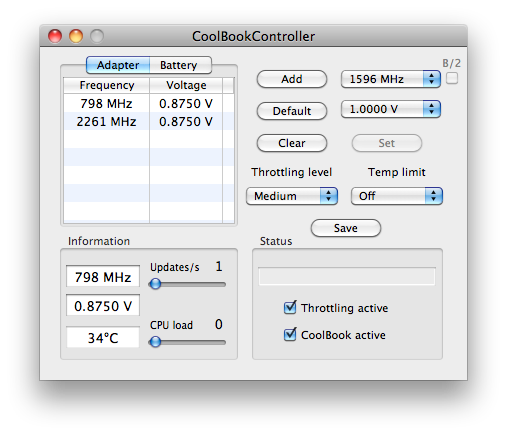Close the CoolBookController window

(55, 36)
